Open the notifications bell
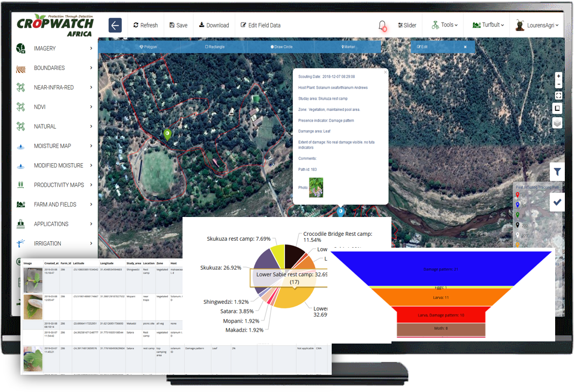The height and width of the screenshot is (392, 574). pyautogui.click(x=382, y=26)
